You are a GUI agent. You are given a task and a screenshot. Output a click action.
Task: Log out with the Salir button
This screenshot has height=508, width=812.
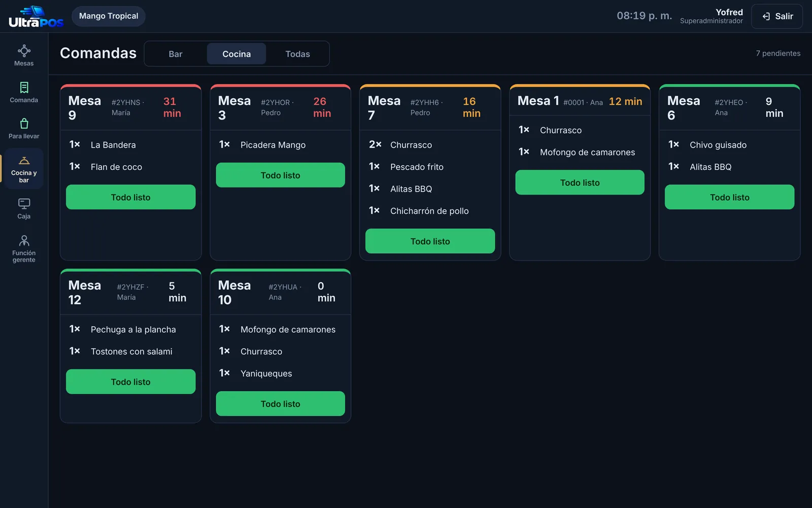pos(777,16)
